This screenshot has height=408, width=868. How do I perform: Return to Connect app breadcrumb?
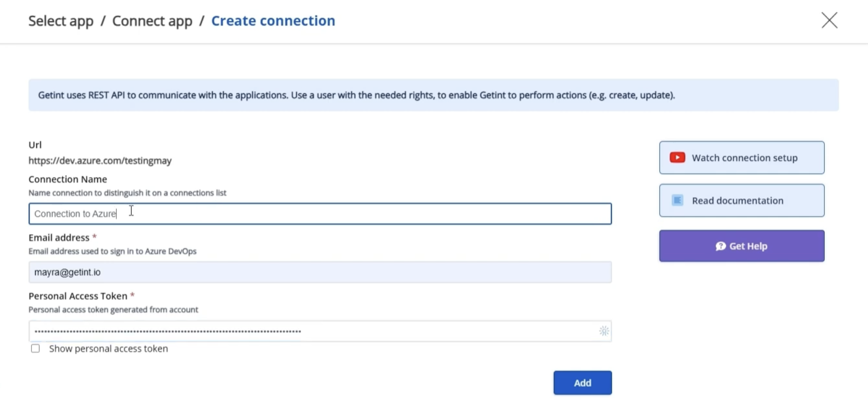152,21
